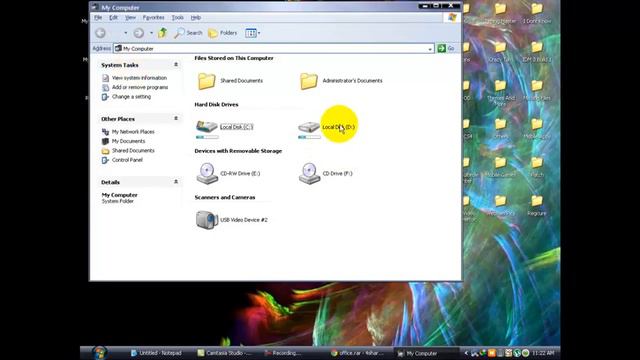The width and height of the screenshot is (640, 360).
Task: Open the Crazy Taxi desktop folder
Action: pos(501,52)
